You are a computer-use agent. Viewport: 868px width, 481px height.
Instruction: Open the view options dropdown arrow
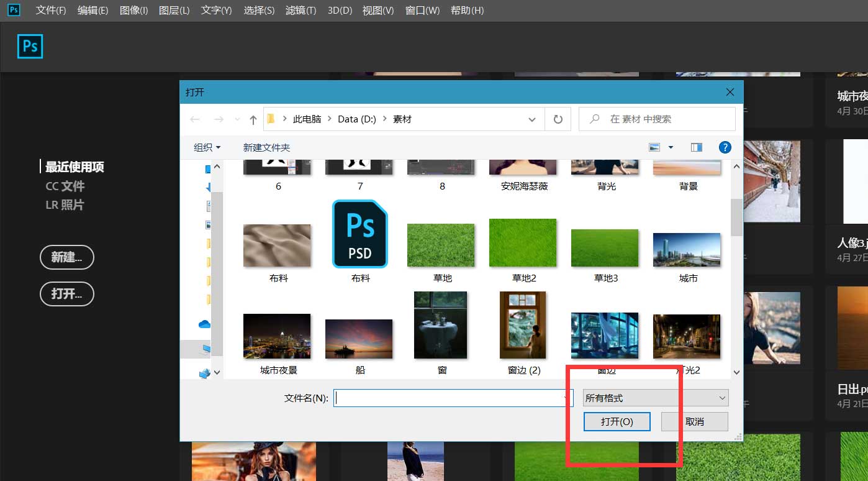pos(671,147)
